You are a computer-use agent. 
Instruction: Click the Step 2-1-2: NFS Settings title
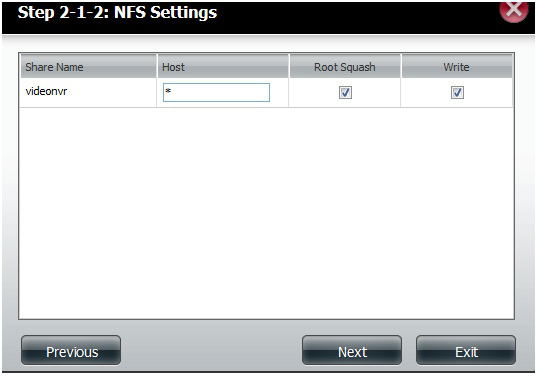click(x=117, y=13)
